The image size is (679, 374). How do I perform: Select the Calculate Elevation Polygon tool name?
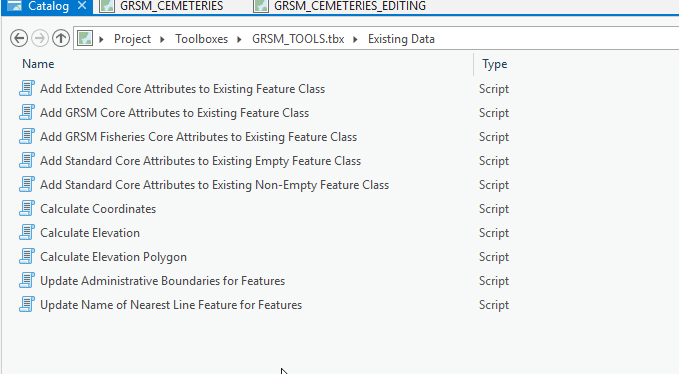tap(113, 257)
